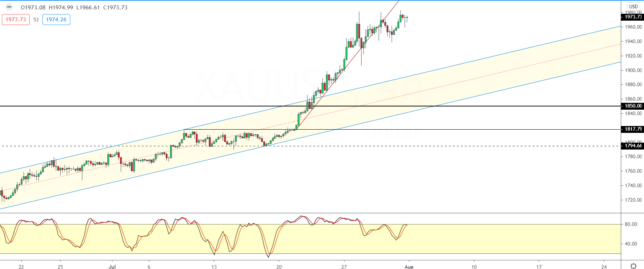Click the low value L1966.61 in the legend

(x=88, y=8)
